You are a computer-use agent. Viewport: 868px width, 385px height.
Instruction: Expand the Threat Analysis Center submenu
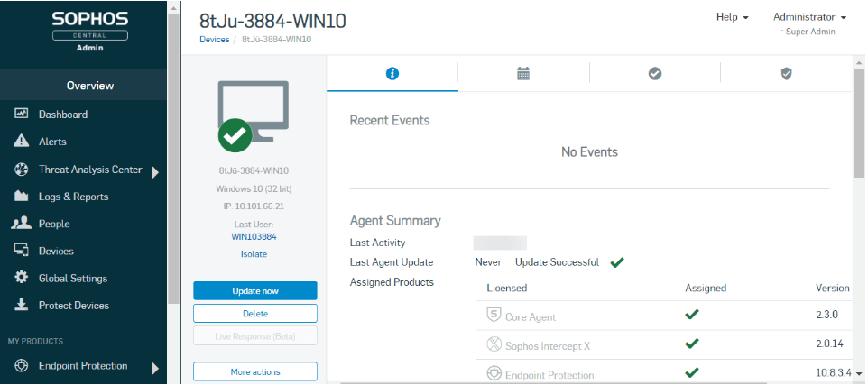click(x=155, y=171)
